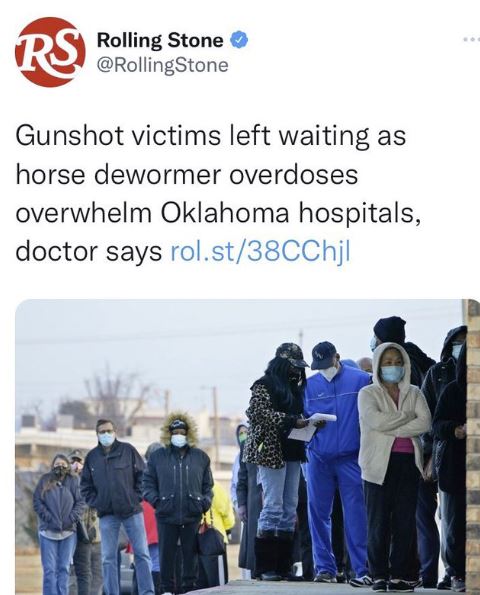Open the attached photo of people in line
Image resolution: width=480 pixels, height=595 pixels.
(x=247, y=447)
